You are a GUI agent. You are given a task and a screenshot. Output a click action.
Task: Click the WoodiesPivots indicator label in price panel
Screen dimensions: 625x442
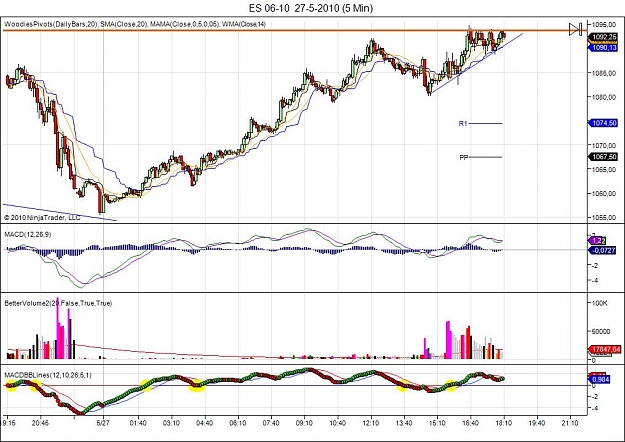point(51,24)
